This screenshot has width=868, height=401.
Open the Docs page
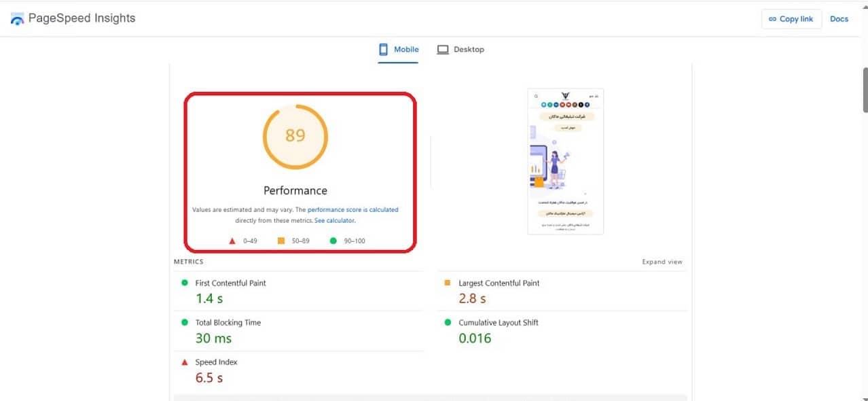839,18
